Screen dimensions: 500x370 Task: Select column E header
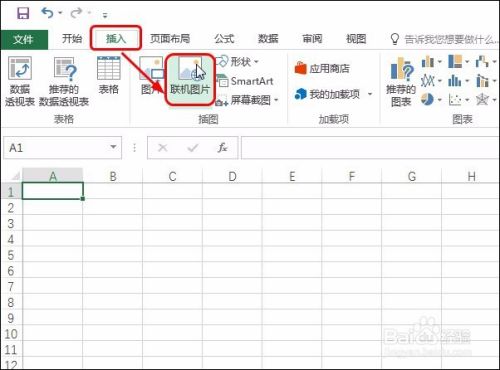click(292, 176)
